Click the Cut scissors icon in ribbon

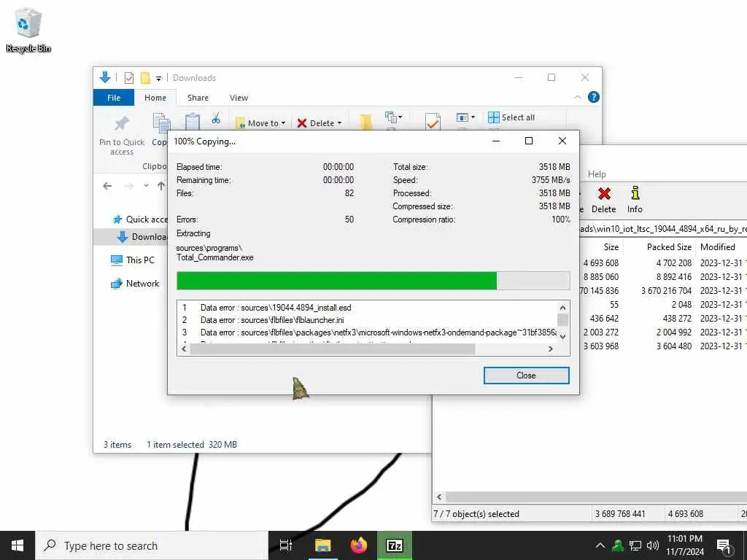(216, 118)
